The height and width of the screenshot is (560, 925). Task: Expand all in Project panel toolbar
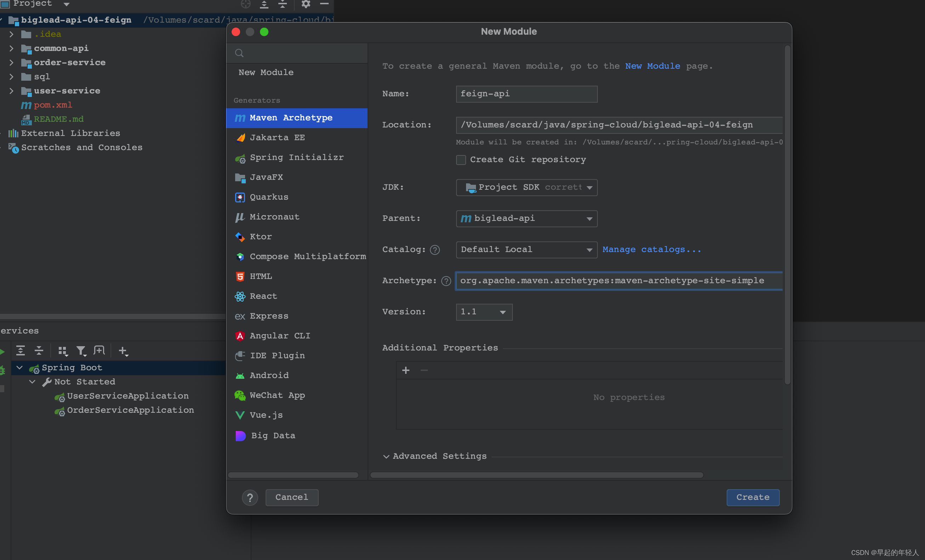[x=264, y=4]
